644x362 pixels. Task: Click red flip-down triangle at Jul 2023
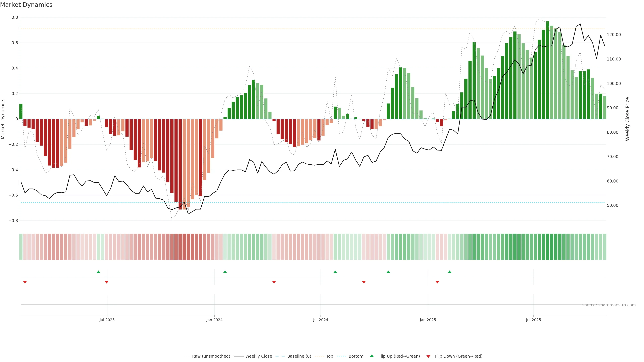point(106,282)
